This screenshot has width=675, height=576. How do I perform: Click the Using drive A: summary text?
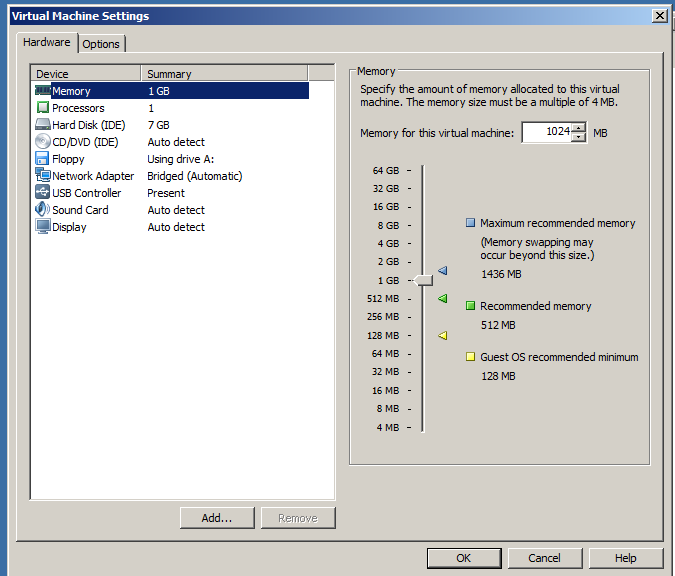(x=180, y=159)
